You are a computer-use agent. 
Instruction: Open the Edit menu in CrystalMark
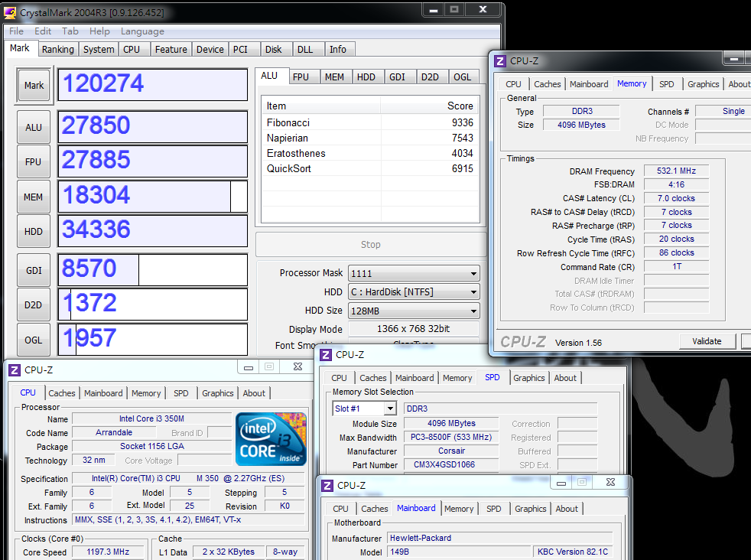[43, 31]
